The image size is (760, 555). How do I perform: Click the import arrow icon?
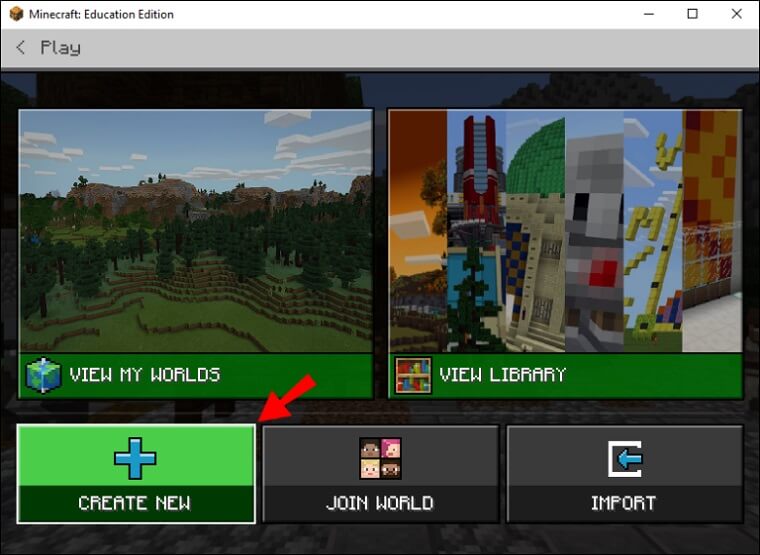tap(625, 459)
